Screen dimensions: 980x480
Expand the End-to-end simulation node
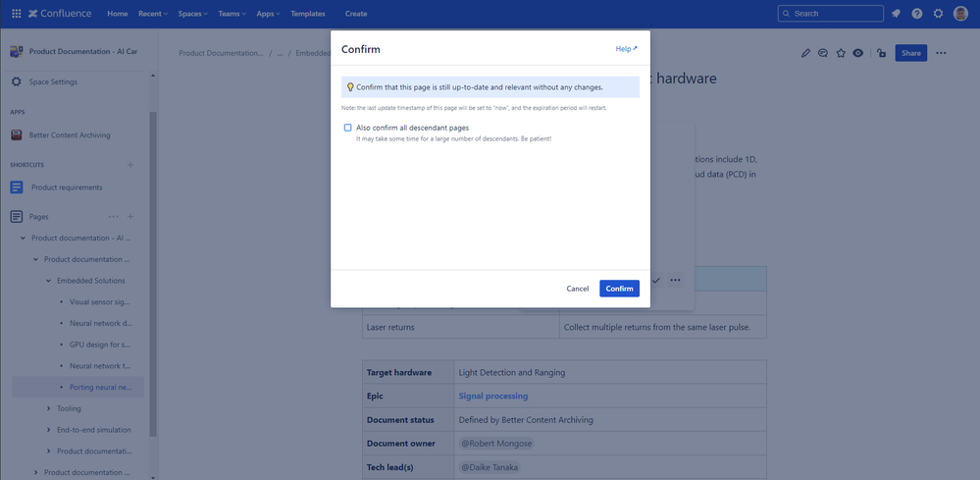tap(48, 430)
